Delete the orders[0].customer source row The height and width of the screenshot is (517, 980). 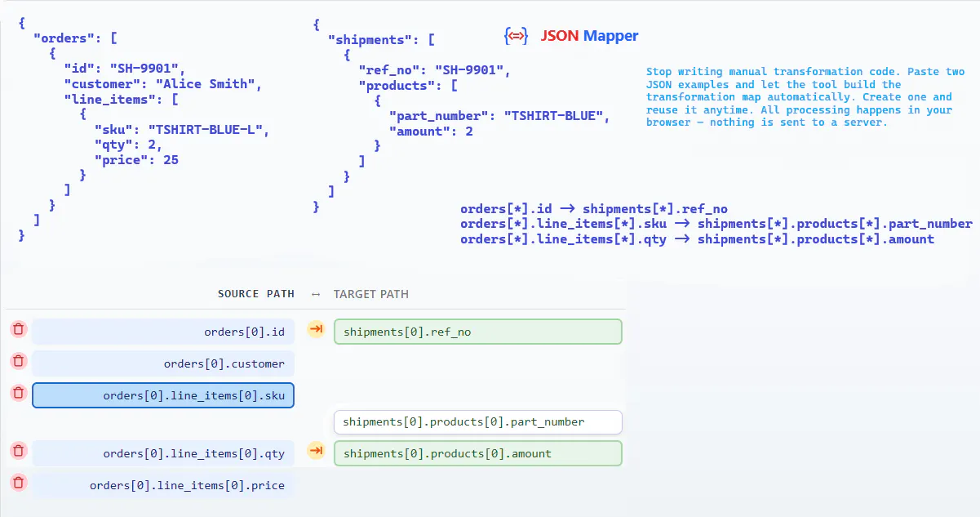pyautogui.click(x=19, y=361)
